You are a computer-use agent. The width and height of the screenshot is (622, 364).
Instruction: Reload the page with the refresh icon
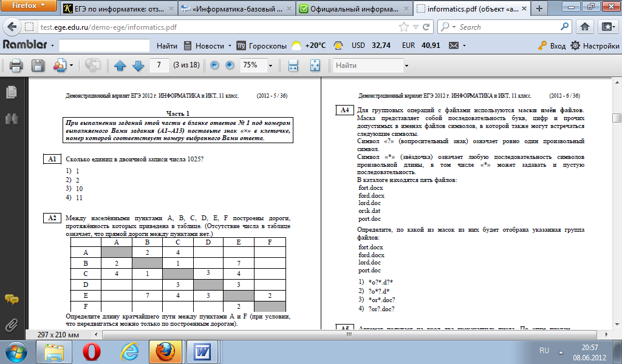426,27
